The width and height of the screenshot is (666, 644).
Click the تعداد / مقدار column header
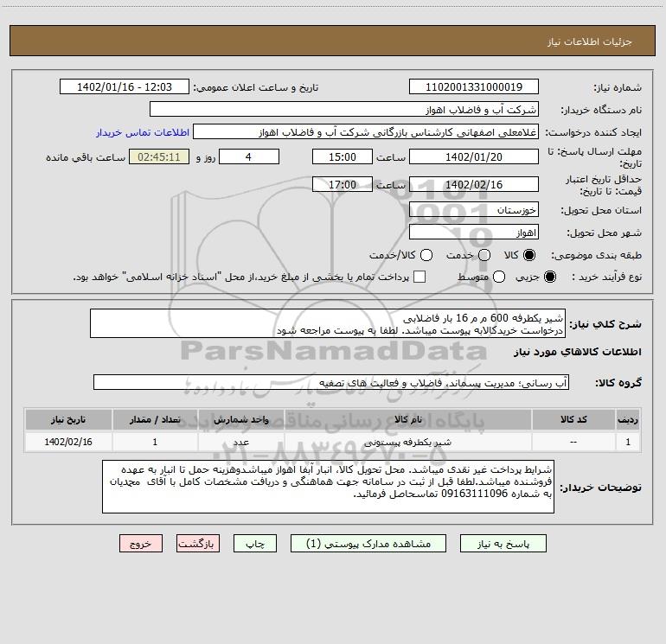coord(155,419)
